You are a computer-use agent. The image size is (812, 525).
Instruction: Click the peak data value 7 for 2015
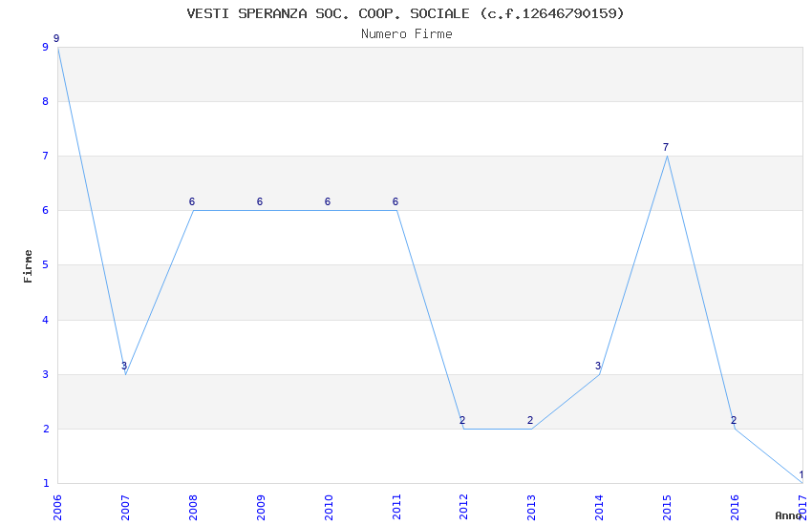tap(666, 147)
